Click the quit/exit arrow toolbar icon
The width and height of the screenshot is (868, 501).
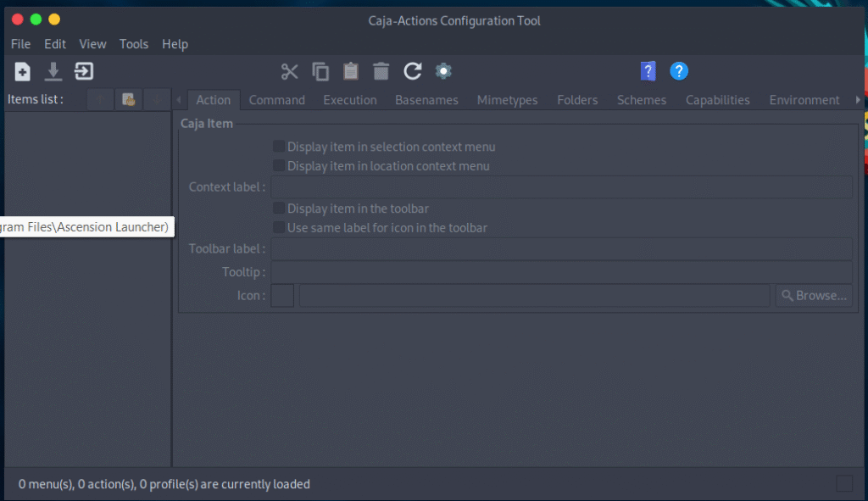[84, 71]
